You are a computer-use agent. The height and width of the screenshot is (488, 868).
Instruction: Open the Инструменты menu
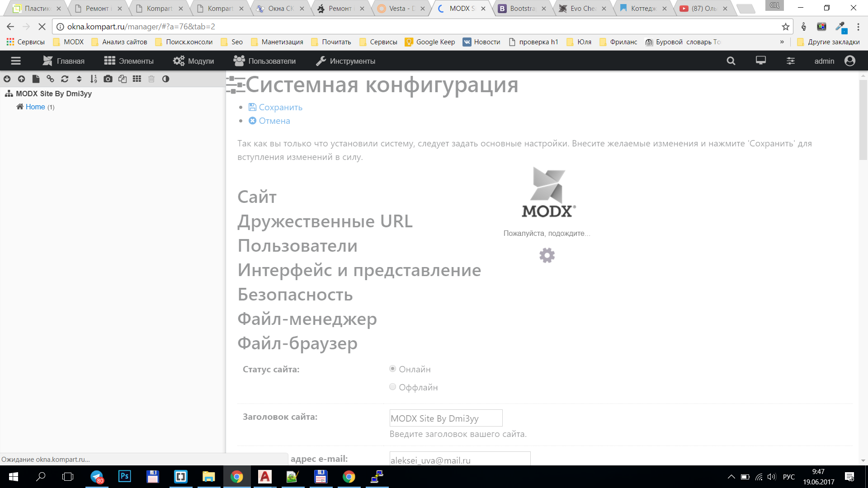click(x=345, y=61)
